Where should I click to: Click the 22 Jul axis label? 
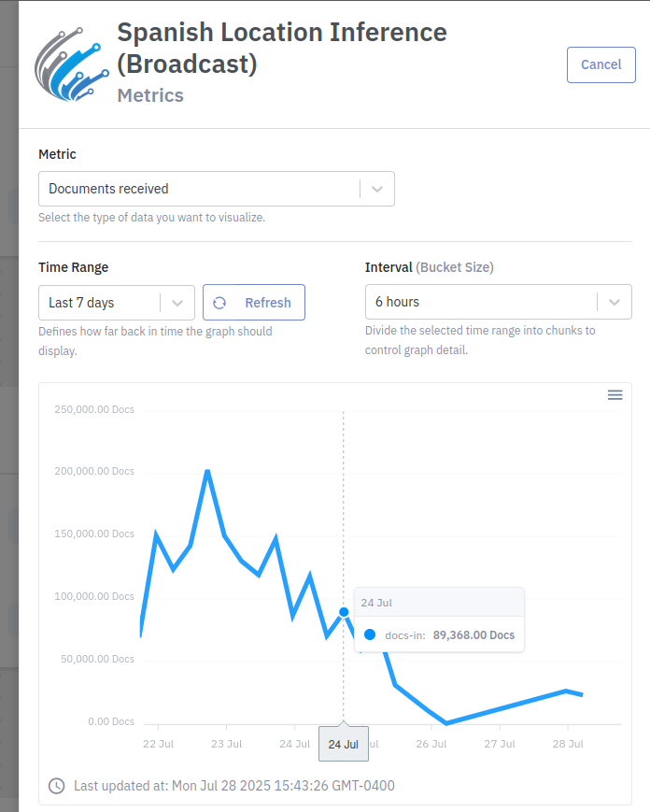[159, 744]
